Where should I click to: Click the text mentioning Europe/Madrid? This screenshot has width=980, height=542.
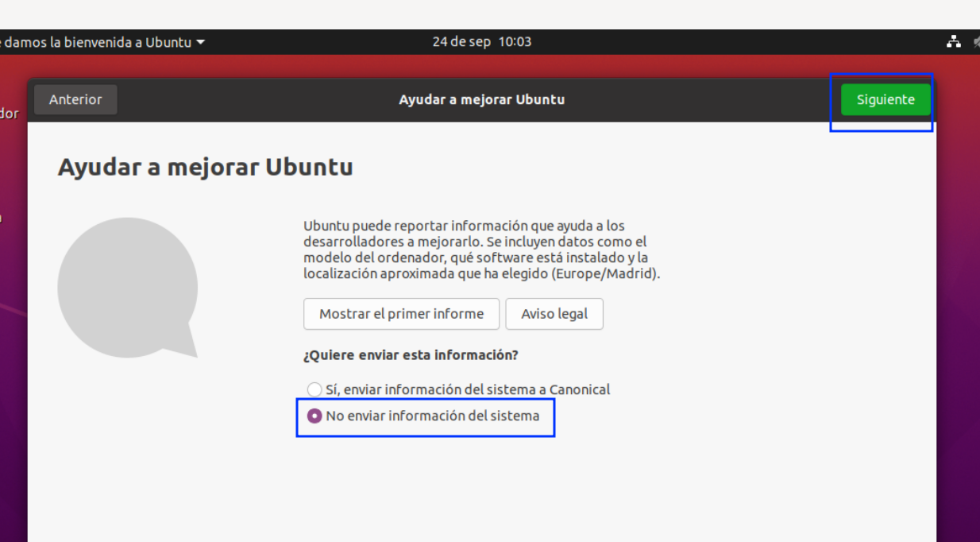pos(482,250)
